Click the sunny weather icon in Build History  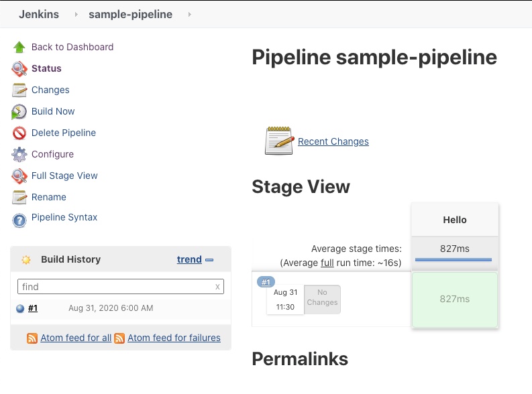coord(26,260)
